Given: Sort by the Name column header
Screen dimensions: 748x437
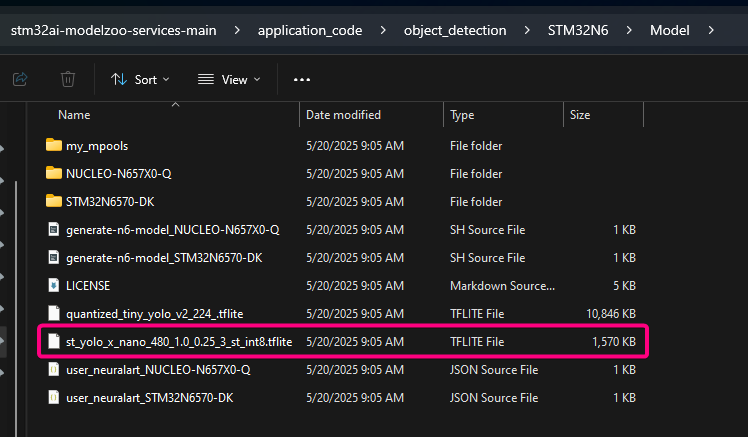Looking at the screenshot, I should [x=75, y=115].
